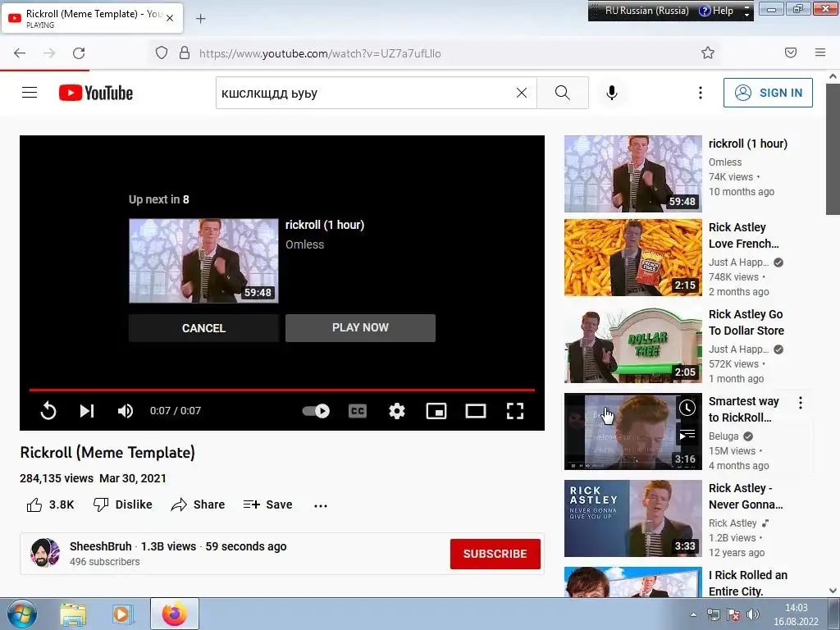Open Omless channel under rickroll (1 hour)
840x630 pixels.
[x=725, y=162]
